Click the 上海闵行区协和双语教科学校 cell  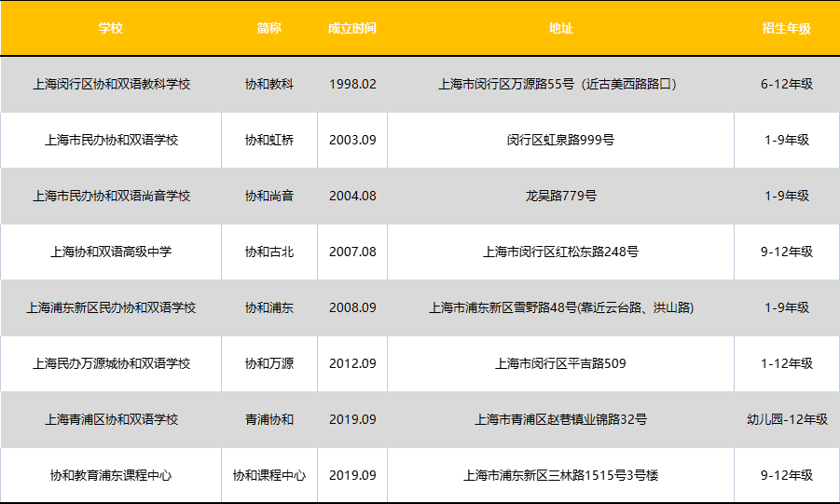(x=111, y=84)
